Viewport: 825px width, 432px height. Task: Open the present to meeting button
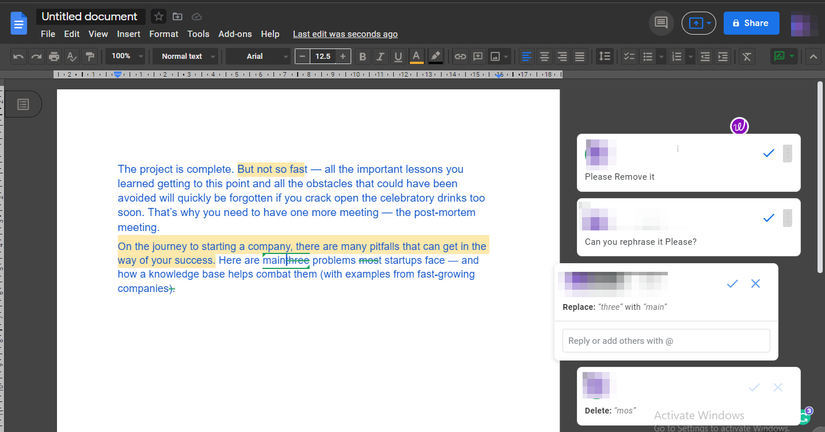point(699,23)
